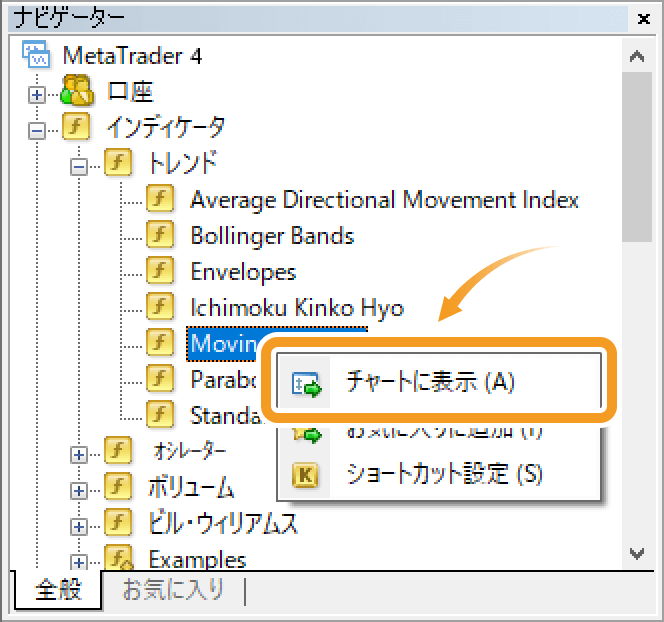Viewport: 664px width, 622px height.
Task: Click the 口座 accounts icon
Action: click(x=77, y=90)
